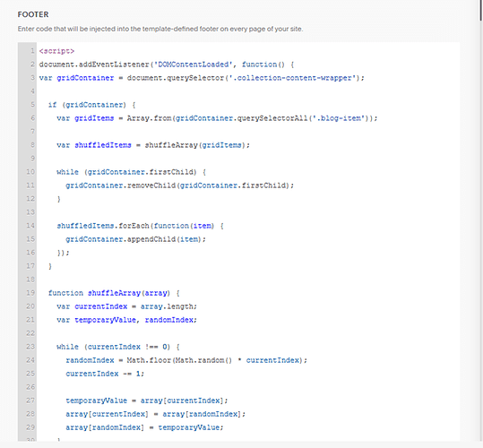Click the '});' closing on line 16
This screenshot has width=483, height=448.
tap(63, 253)
